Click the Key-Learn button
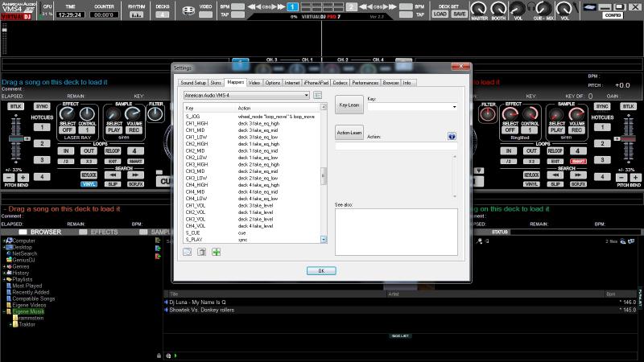Image resolution: width=644 pixels, height=362 pixels. point(349,105)
